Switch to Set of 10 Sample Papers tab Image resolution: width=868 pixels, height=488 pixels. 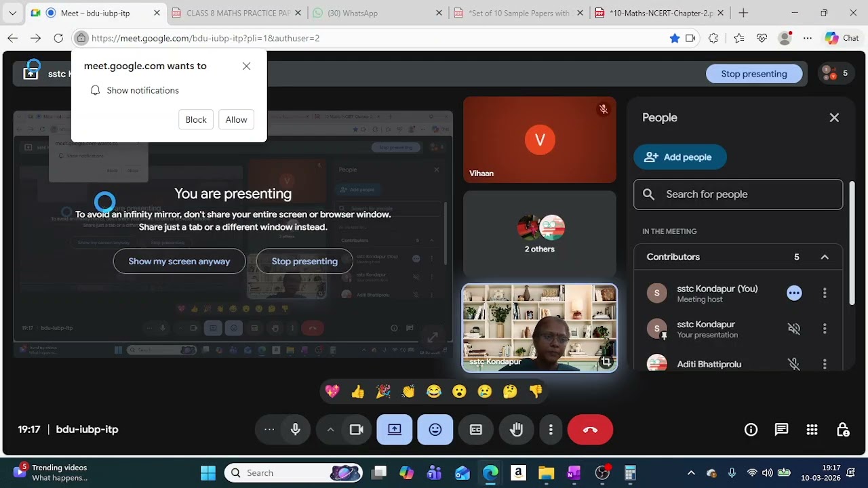click(518, 13)
